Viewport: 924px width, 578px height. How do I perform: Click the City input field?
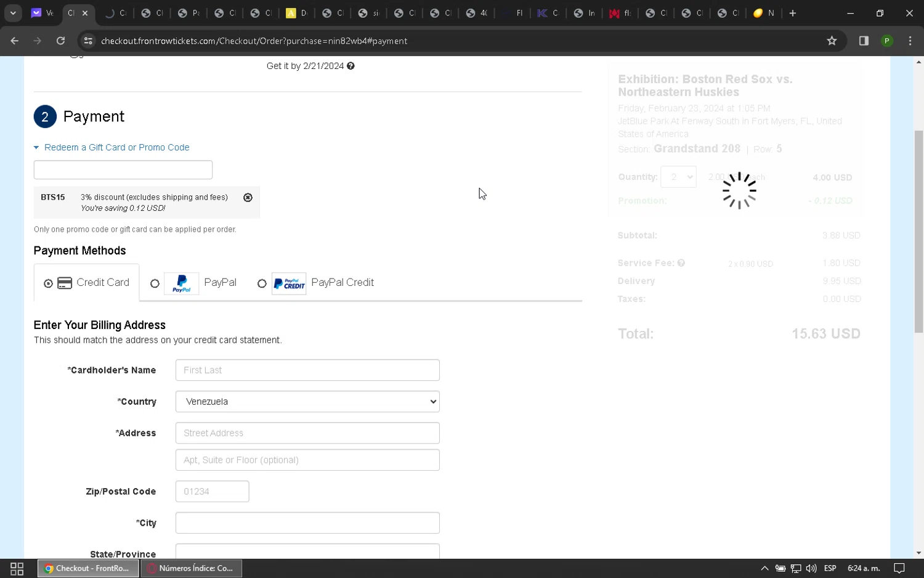pos(307,523)
